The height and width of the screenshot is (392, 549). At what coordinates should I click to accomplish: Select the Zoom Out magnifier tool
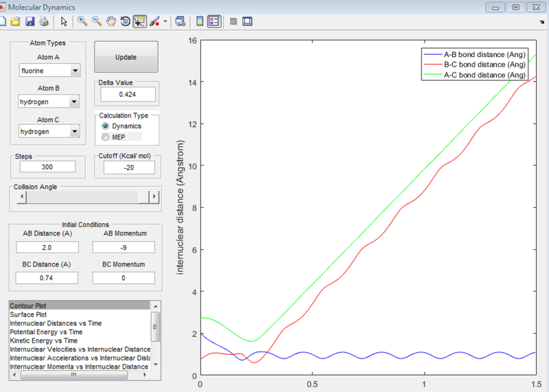click(97, 21)
